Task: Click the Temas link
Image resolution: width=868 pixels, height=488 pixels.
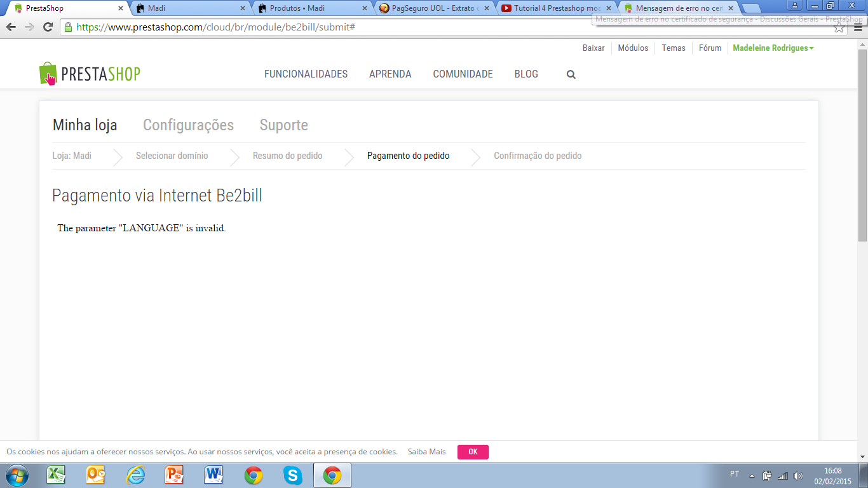Action: (674, 48)
